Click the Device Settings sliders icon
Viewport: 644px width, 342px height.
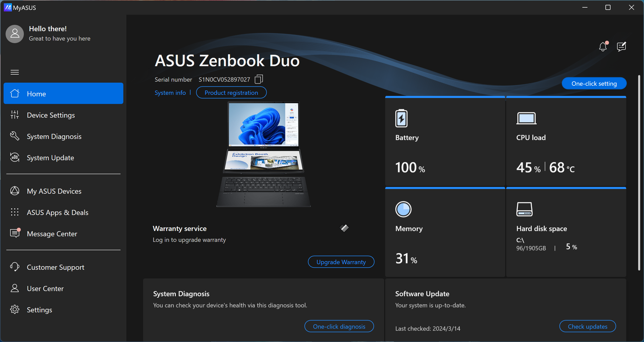pyautogui.click(x=15, y=115)
